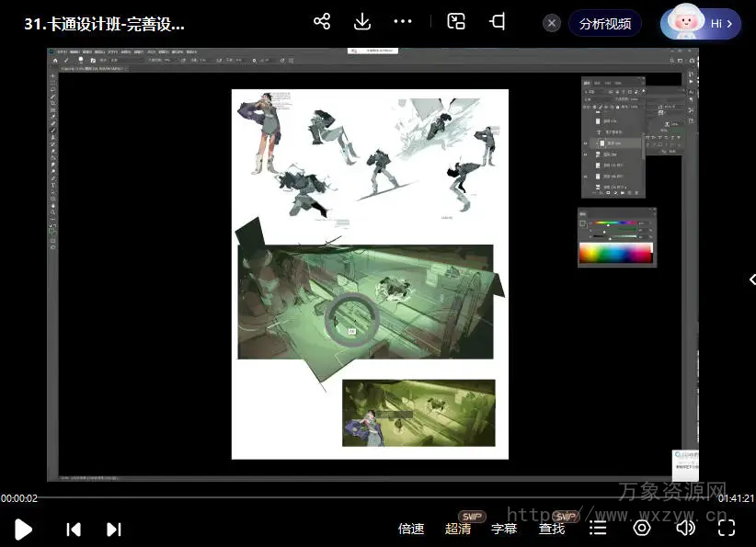Enter fullscreen mode

(x=727, y=529)
